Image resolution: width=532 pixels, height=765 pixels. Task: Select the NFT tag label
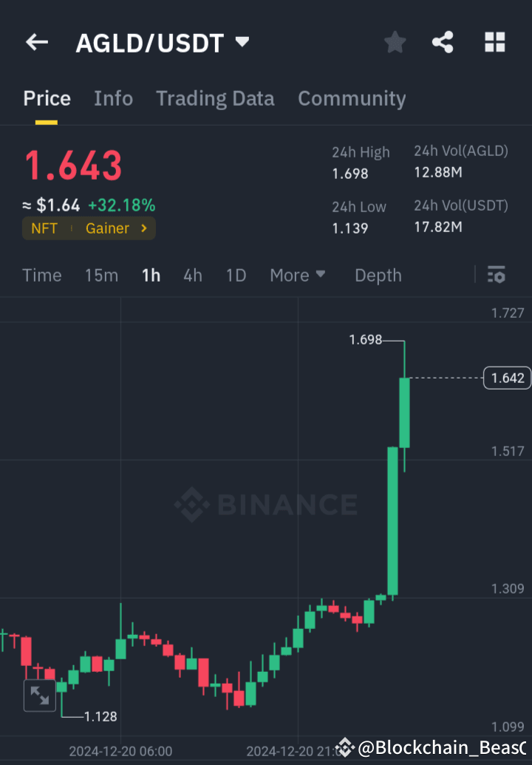tap(44, 228)
